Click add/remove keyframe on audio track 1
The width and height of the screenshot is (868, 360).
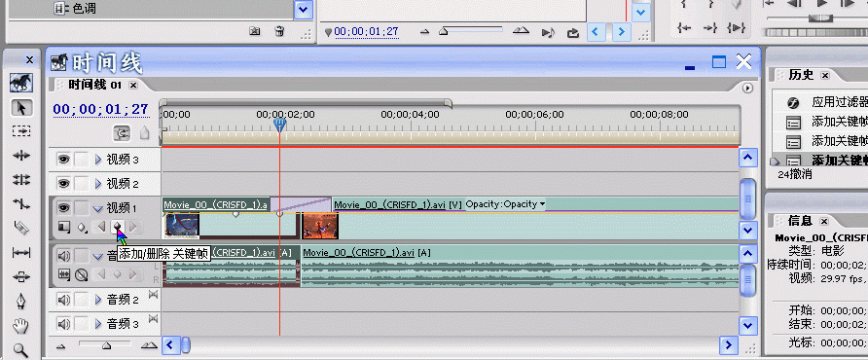(x=117, y=273)
